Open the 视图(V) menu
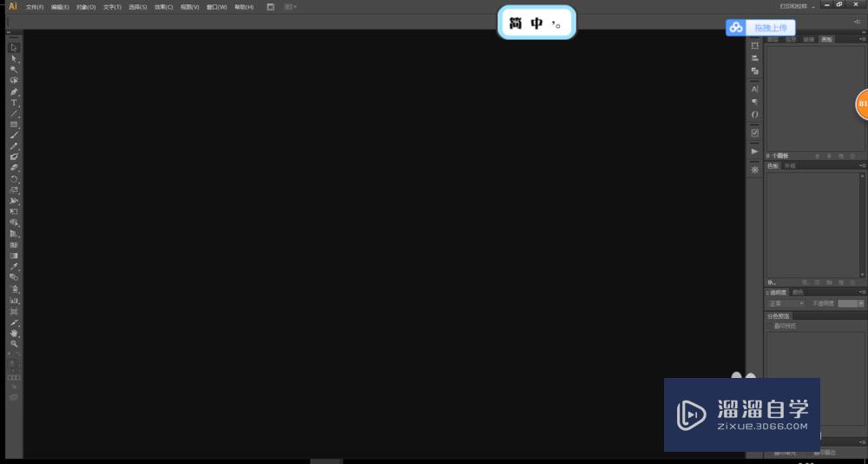Screen dimensions: 868x464 (x=189, y=7)
